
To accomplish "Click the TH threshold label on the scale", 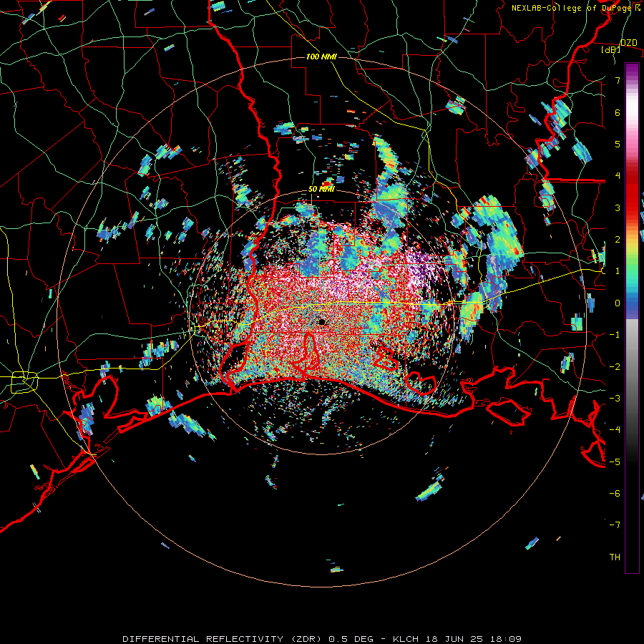I will (615, 557).
